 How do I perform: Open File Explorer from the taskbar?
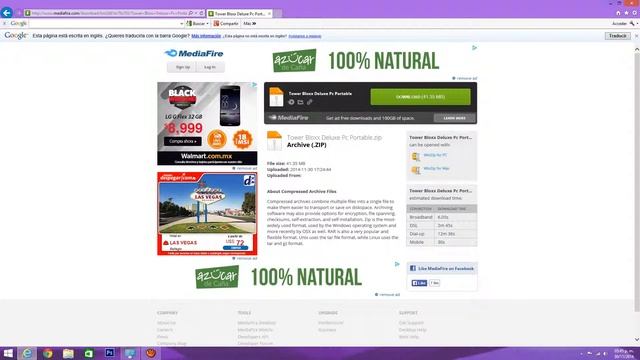tap(68, 353)
